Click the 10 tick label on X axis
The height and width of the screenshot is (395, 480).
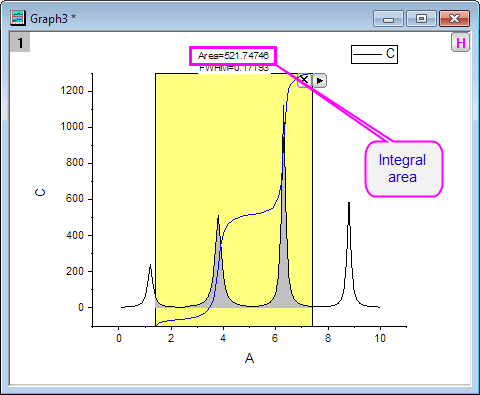coord(380,338)
